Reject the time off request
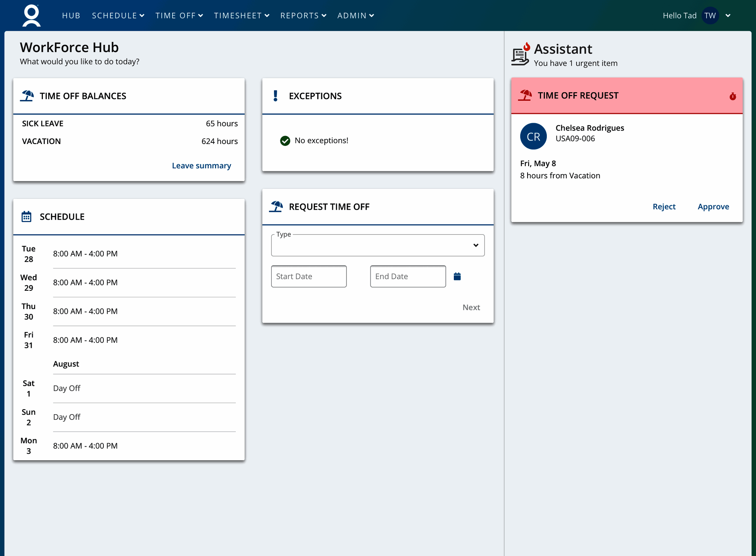Screen dimensions: 756x556 coord(664,207)
